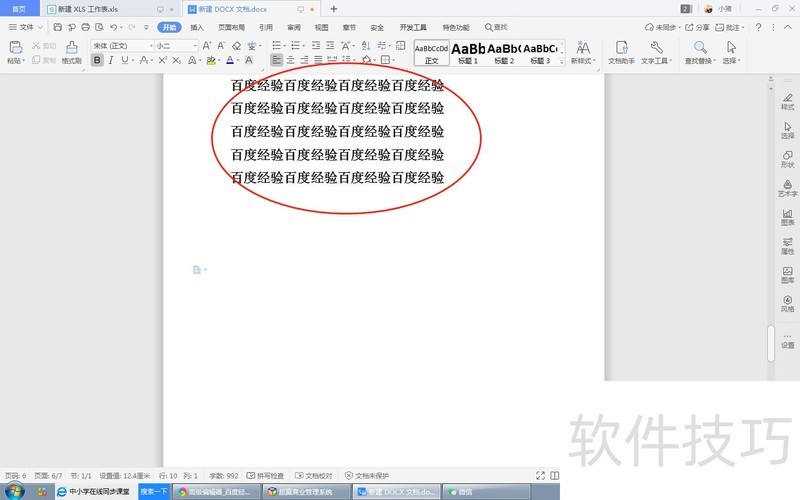
Task: Click the Copy (复制) icon
Action: 36,60
